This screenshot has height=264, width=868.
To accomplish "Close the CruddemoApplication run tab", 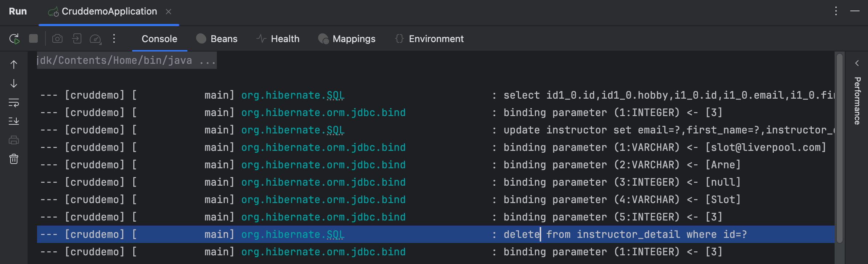I will (x=169, y=12).
